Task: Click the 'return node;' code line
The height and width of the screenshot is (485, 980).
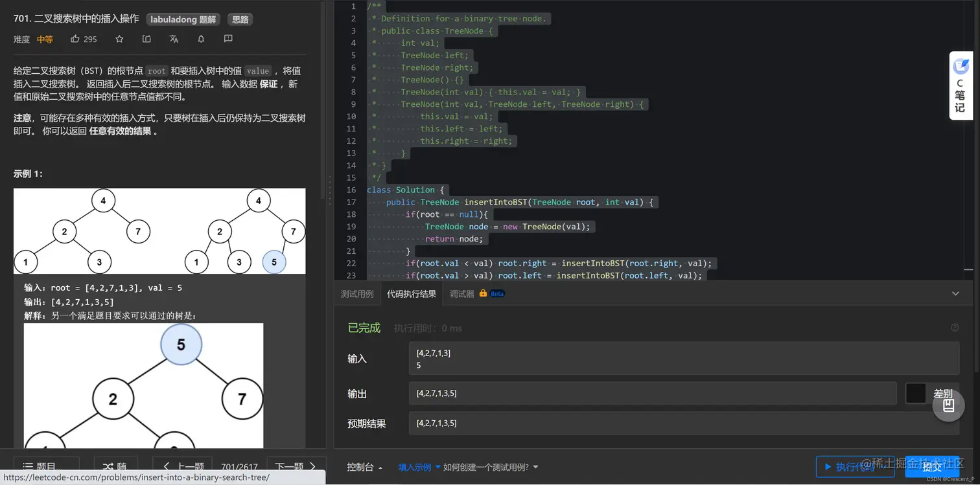Action: pyautogui.click(x=454, y=239)
